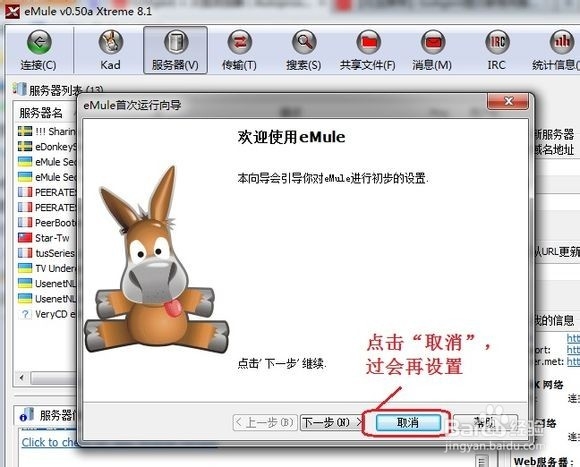Open the IRC toolbar icon
The width and height of the screenshot is (580, 467).
coord(496,51)
